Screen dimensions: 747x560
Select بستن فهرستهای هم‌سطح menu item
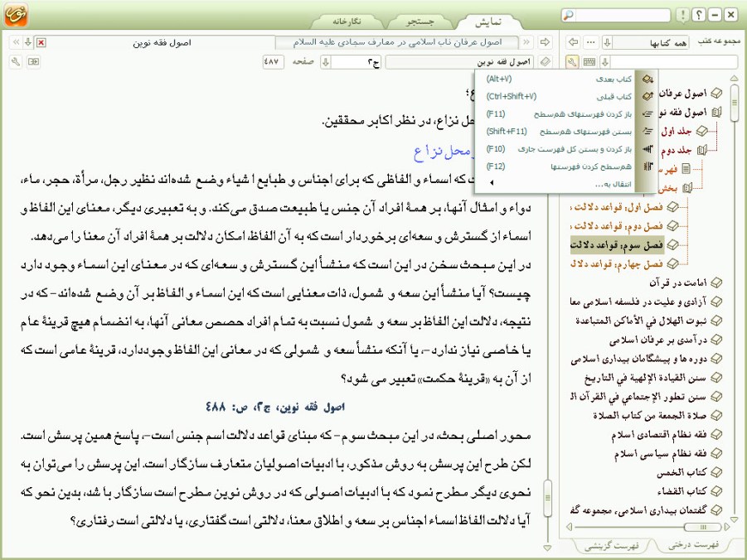coord(558,132)
